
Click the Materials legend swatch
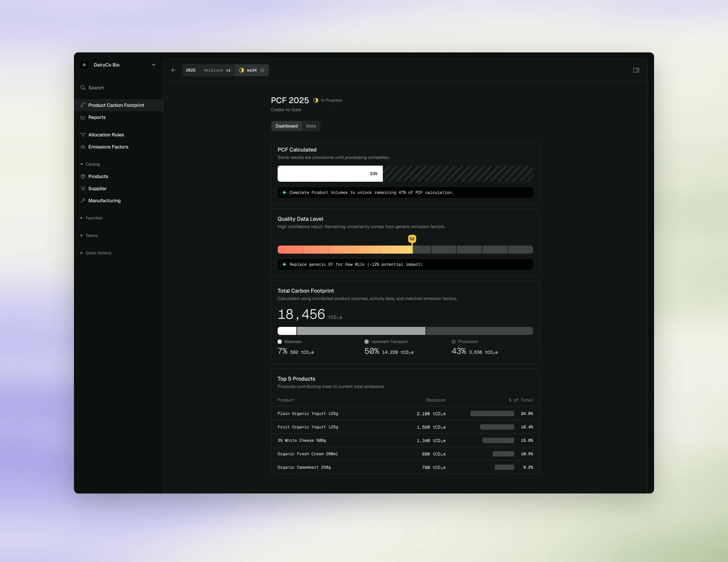click(280, 342)
